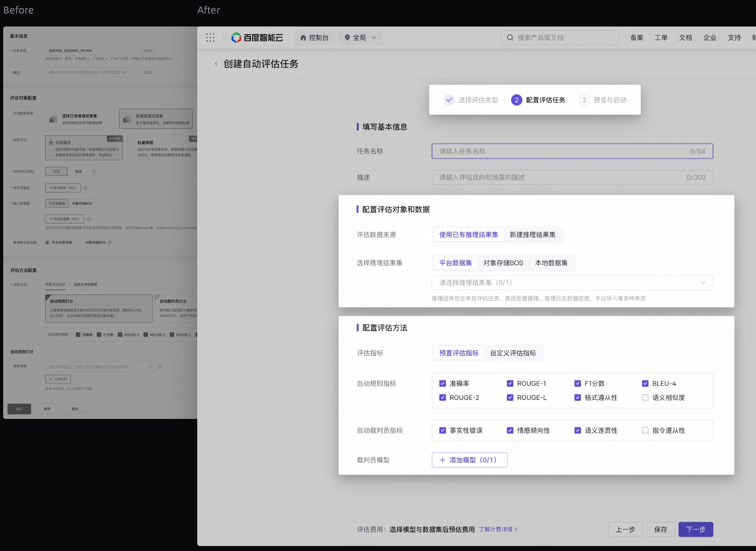Select 平台共享存储 radio in Before panel
The width and height of the screenshot is (756, 551).
coord(47,242)
